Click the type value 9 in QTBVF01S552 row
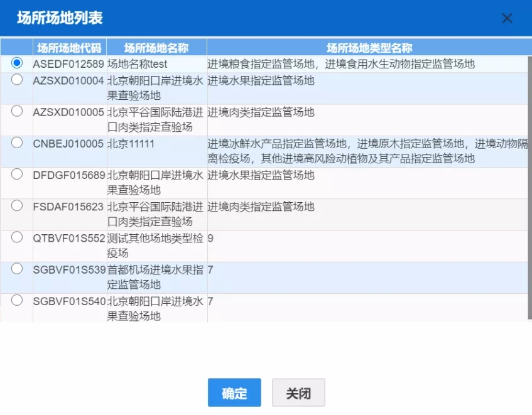The width and height of the screenshot is (532, 415). tap(210, 239)
